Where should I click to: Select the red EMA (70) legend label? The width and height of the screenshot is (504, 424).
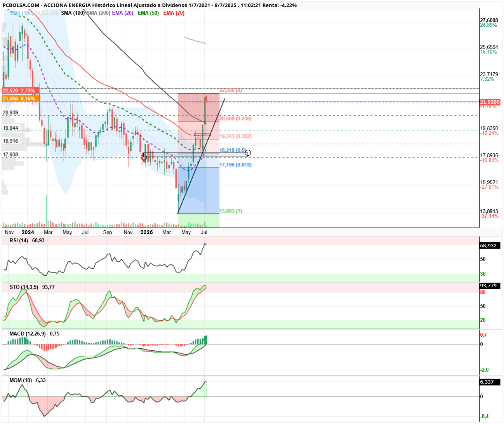174,13
